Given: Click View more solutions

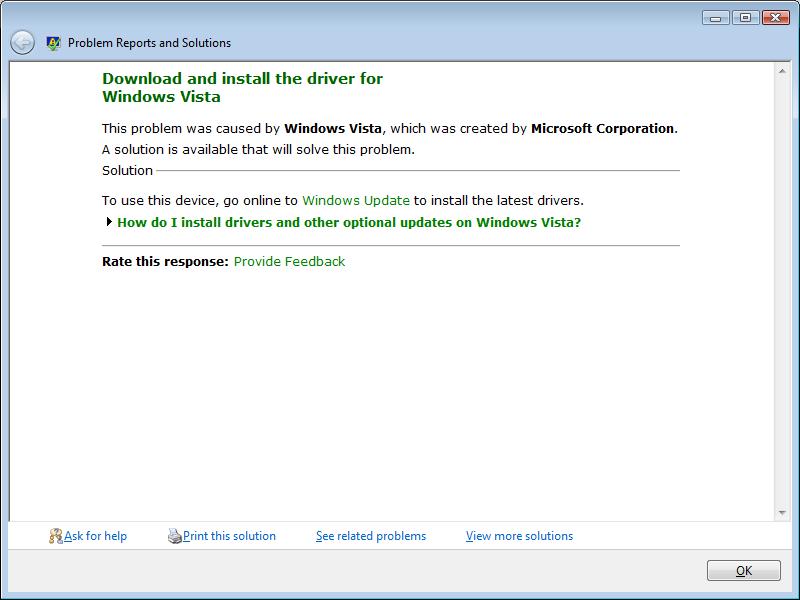Looking at the screenshot, I should [519, 536].
